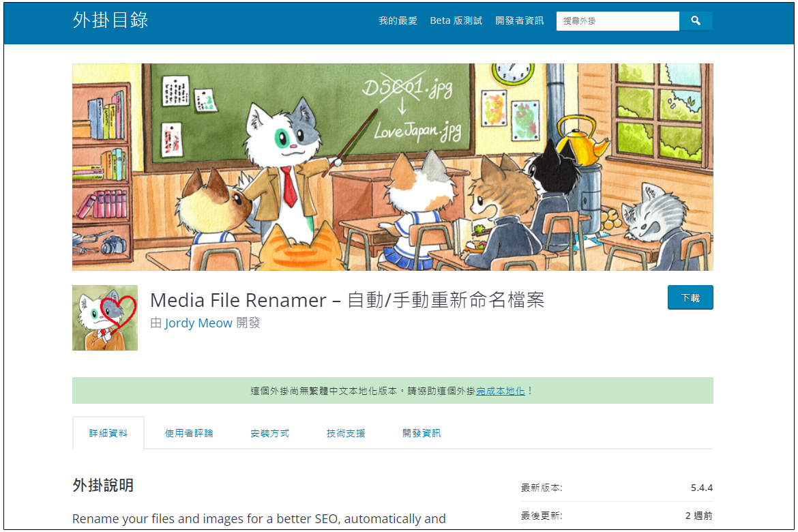Open the Jordy Meow author link

click(x=198, y=323)
